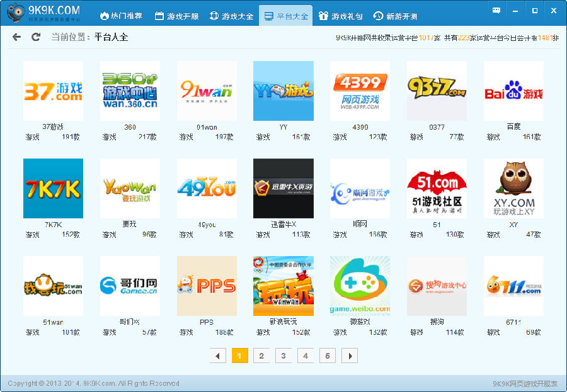This screenshot has width=567, height=392.
Task: Open the 哥们网 Game2.cn logo
Action: point(130,286)
